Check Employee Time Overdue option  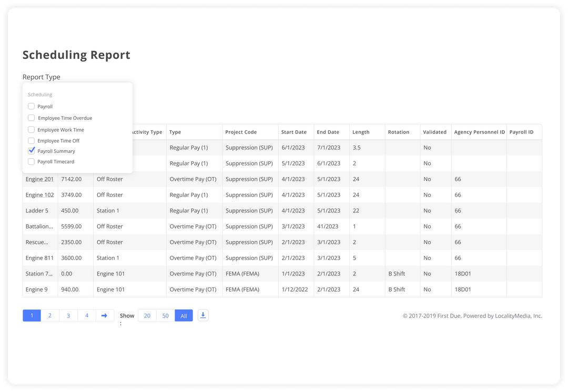pyautogui.click(x=31, y=118)
